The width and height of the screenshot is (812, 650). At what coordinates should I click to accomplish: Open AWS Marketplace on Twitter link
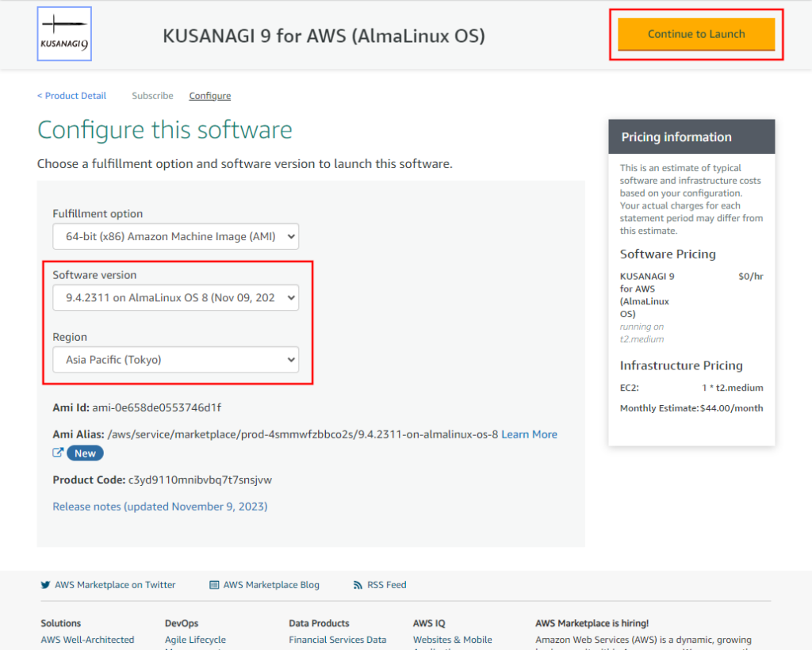(x=115, y=585)
